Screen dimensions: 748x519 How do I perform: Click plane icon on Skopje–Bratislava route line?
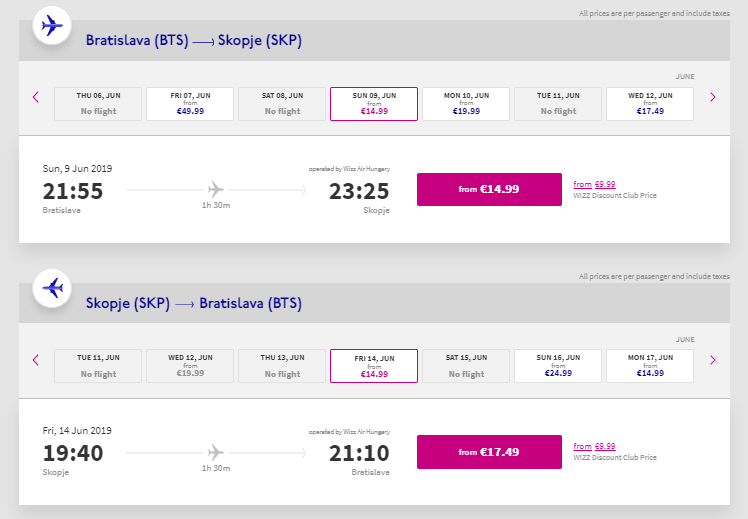(x=215, y=451)
